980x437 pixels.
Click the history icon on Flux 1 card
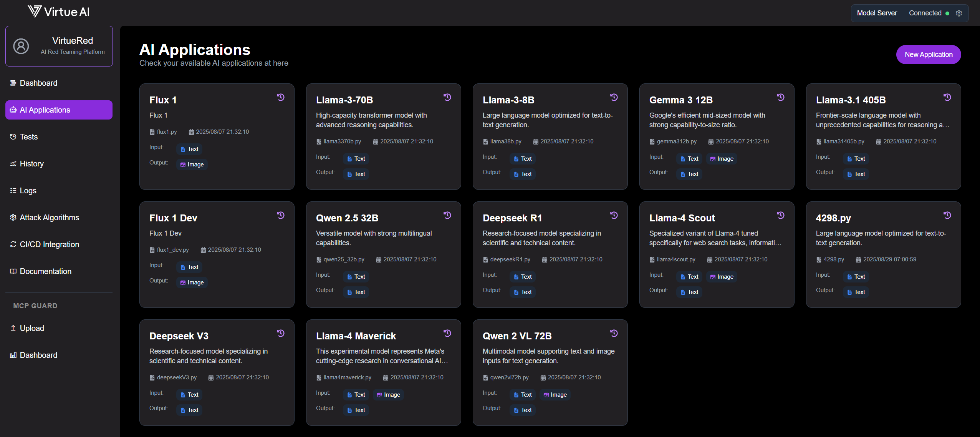pyautogui.click(x=280, y=98)
